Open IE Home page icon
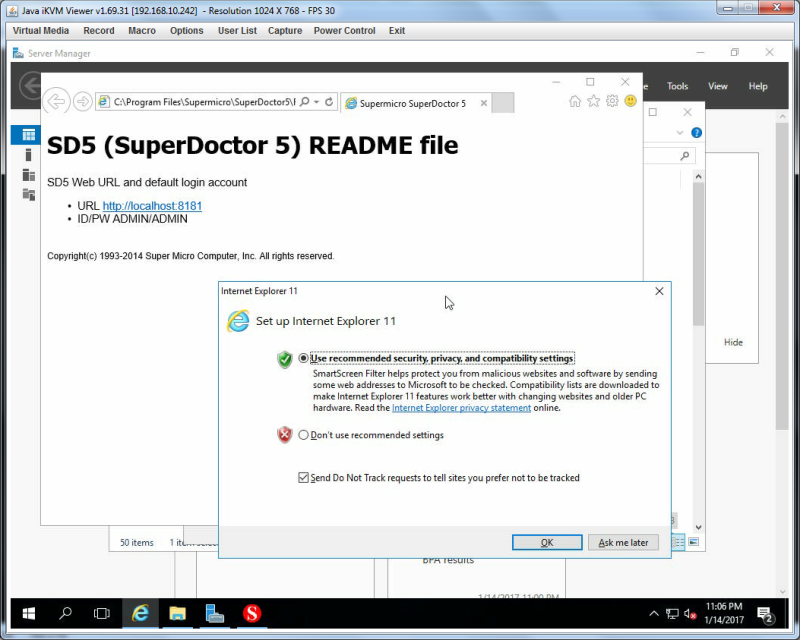Image resolution: width=800 pixels, height=640 pixels. 574,101
